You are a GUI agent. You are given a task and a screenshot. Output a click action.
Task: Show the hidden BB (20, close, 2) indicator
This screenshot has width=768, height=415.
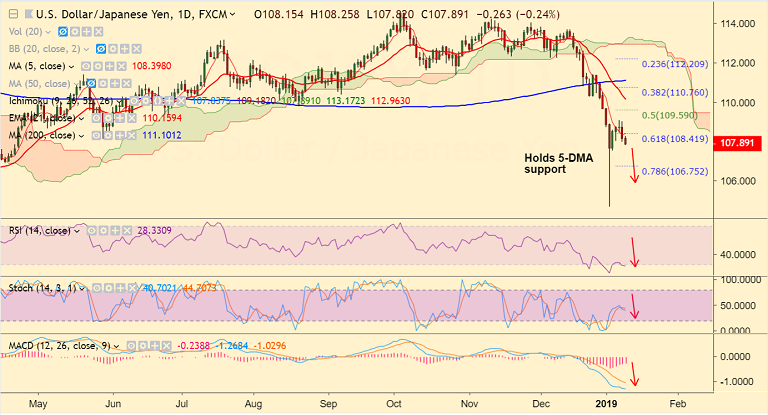(101, 49)
